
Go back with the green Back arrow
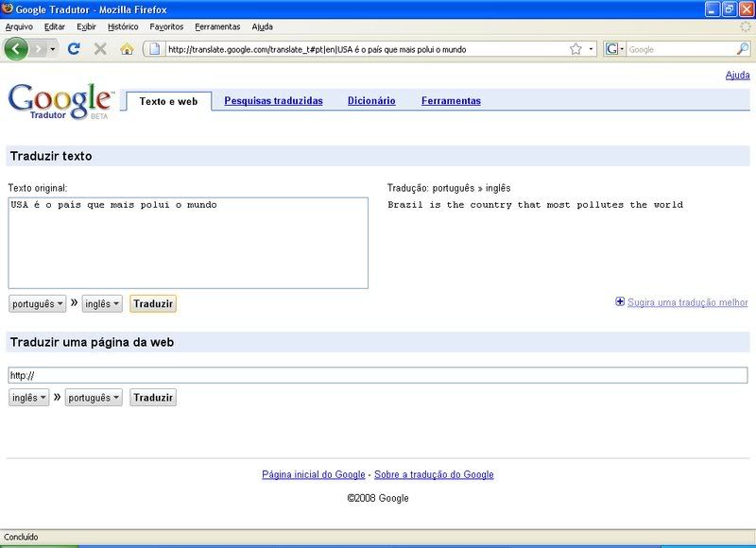[16, 49]
